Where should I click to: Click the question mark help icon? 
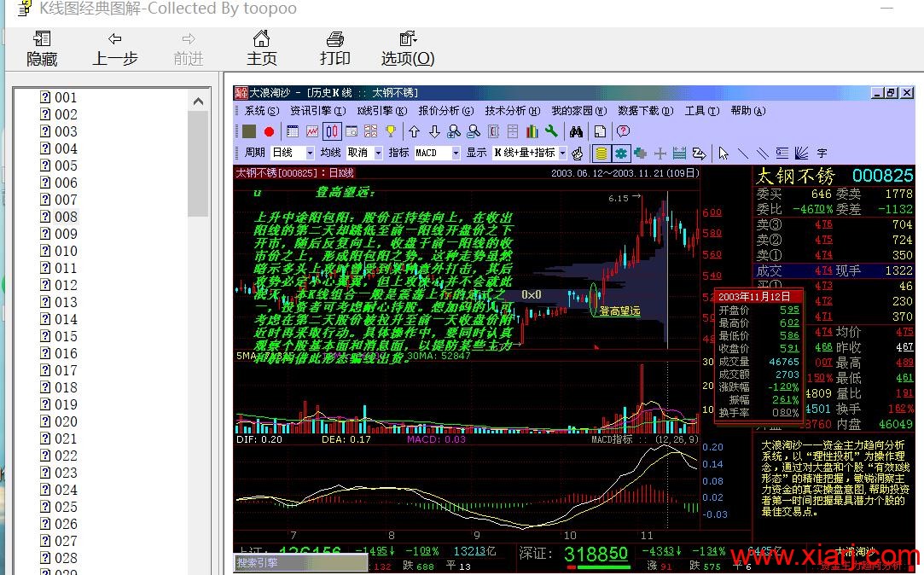(x=623, y=131)
